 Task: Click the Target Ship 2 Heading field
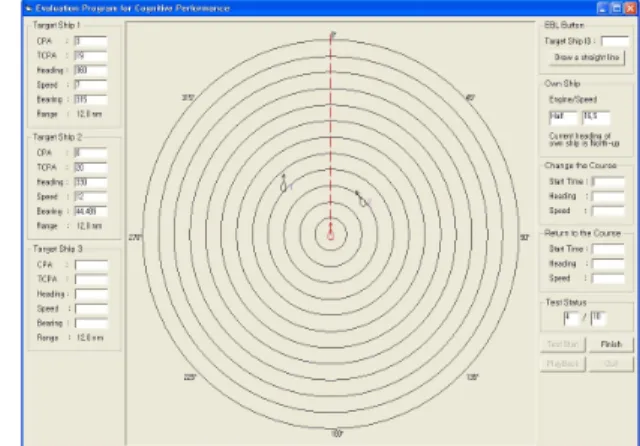pyautogui.click(x=91, y=182)
